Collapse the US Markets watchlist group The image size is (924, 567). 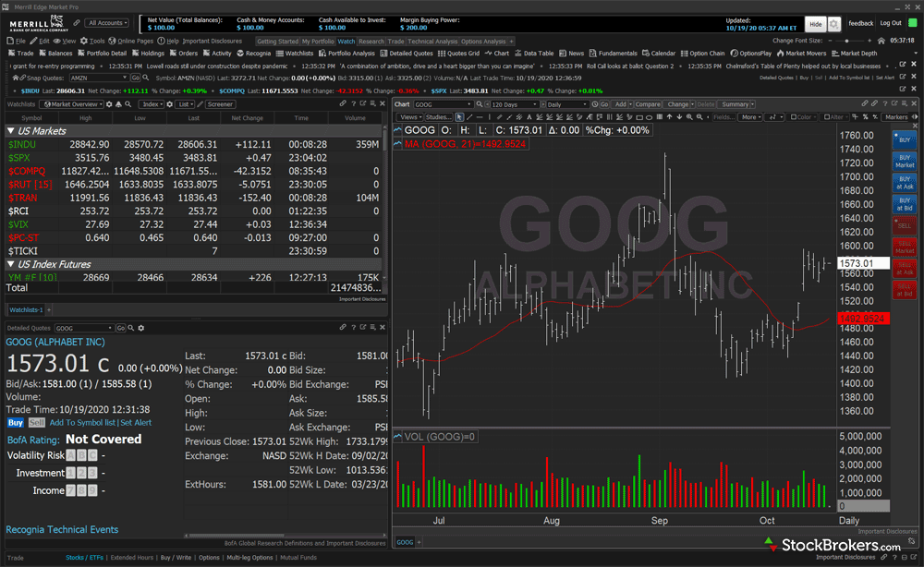11,131
